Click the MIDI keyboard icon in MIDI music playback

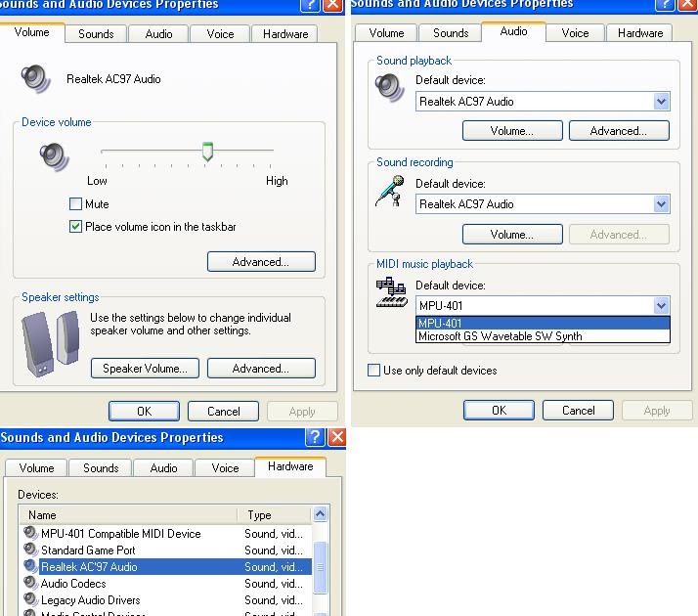point(391,292)
